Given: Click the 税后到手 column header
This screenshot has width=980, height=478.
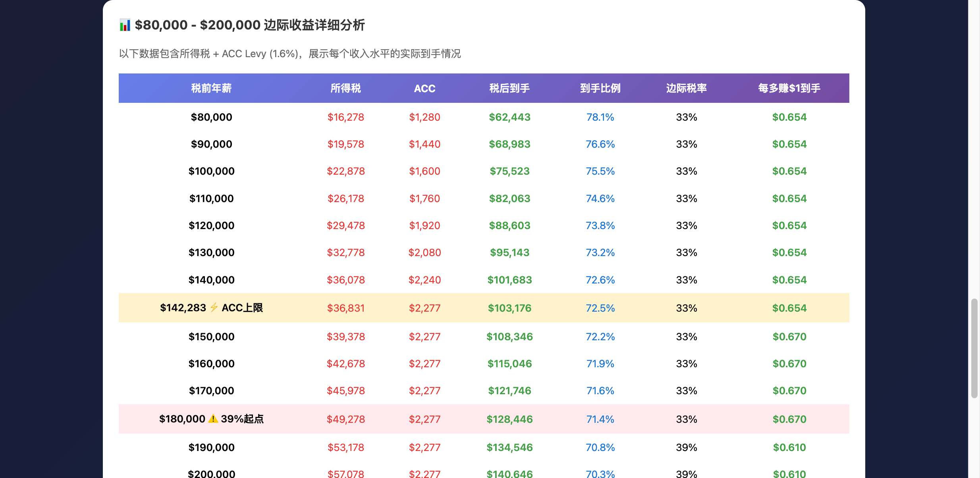Looking at the screenshot, I should [510, 88].
